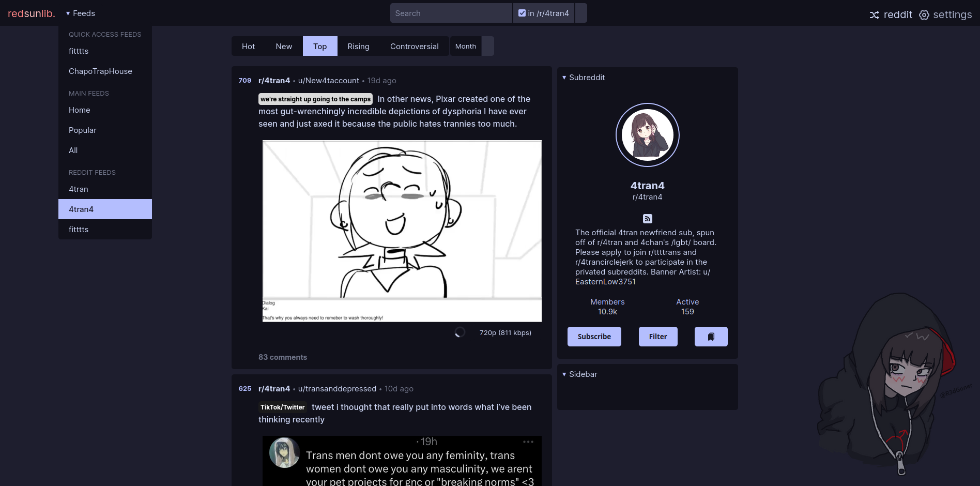Viewport: 980px width, 486px height.
Task: Click the '19d ago' post timestamp
Action: (x=381, y=81)
